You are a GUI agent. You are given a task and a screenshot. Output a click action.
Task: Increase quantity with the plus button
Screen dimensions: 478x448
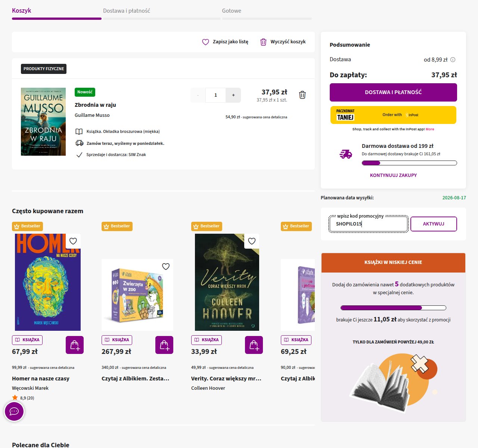[x=233, y=95]
